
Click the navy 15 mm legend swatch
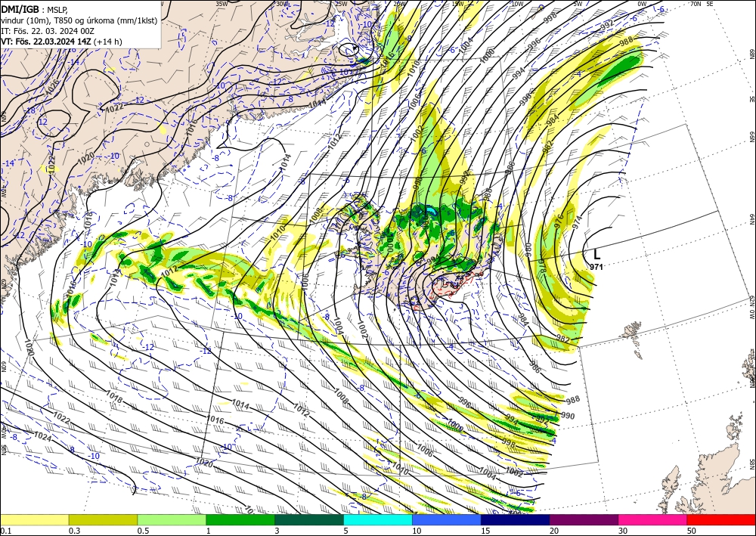[515, 519]
